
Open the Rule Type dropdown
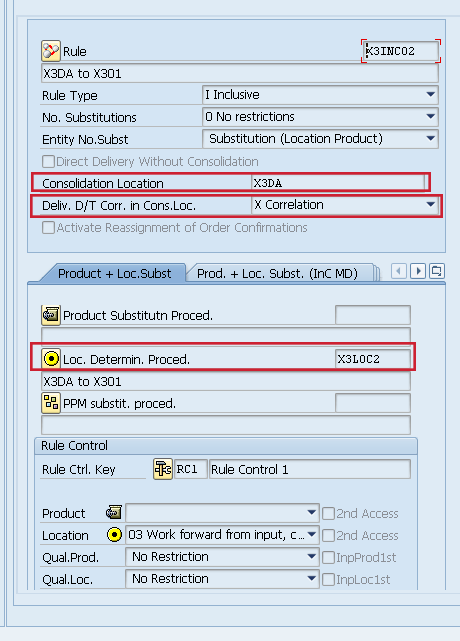tap(430, 94)
